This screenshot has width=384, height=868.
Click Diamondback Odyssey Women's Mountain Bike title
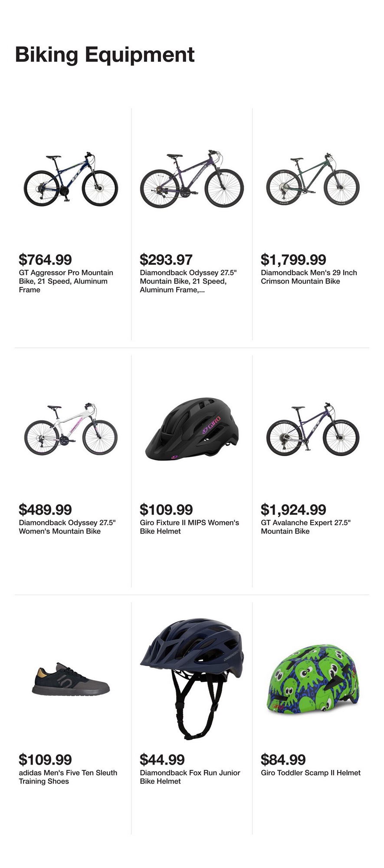point(67,527)
